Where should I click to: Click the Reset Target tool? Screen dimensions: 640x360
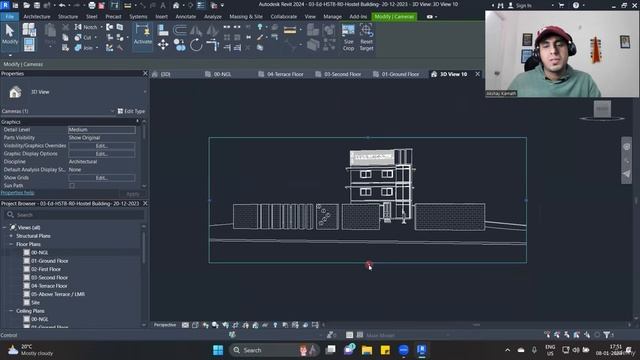pos(366,37)
